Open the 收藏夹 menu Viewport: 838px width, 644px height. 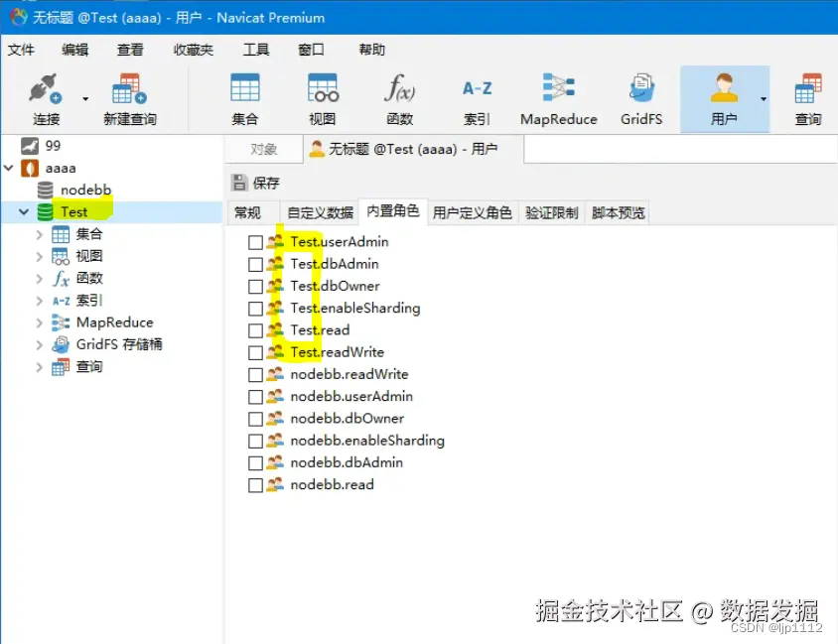click(194, 50)
